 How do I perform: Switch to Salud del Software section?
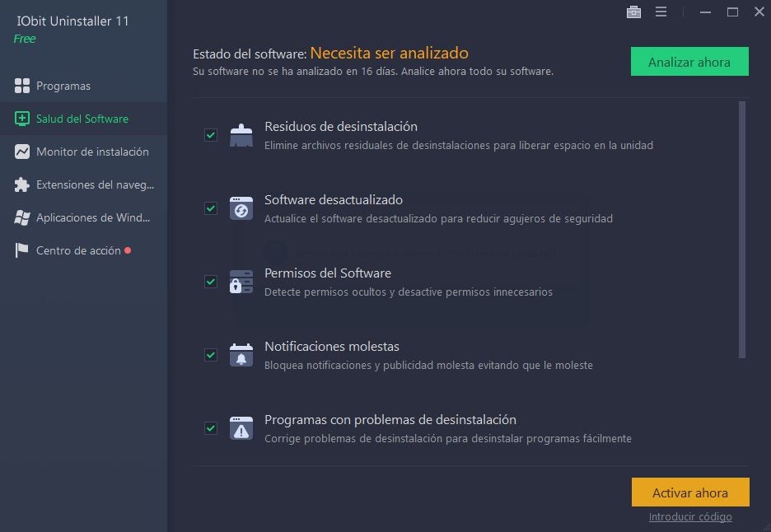83,119
